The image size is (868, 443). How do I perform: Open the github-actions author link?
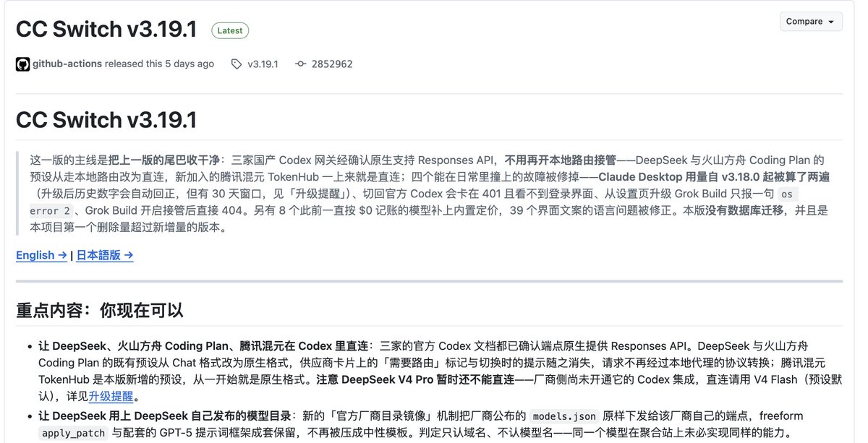[67, 64]
